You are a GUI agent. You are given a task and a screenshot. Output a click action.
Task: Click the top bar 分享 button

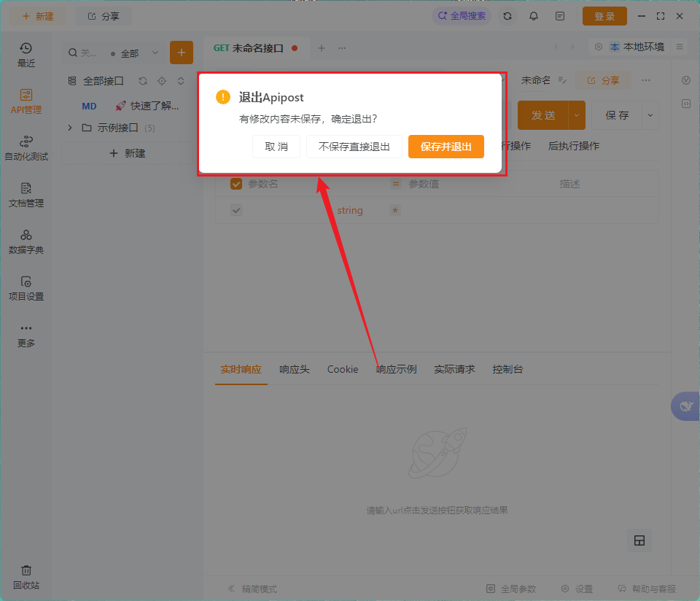[103, 16]
